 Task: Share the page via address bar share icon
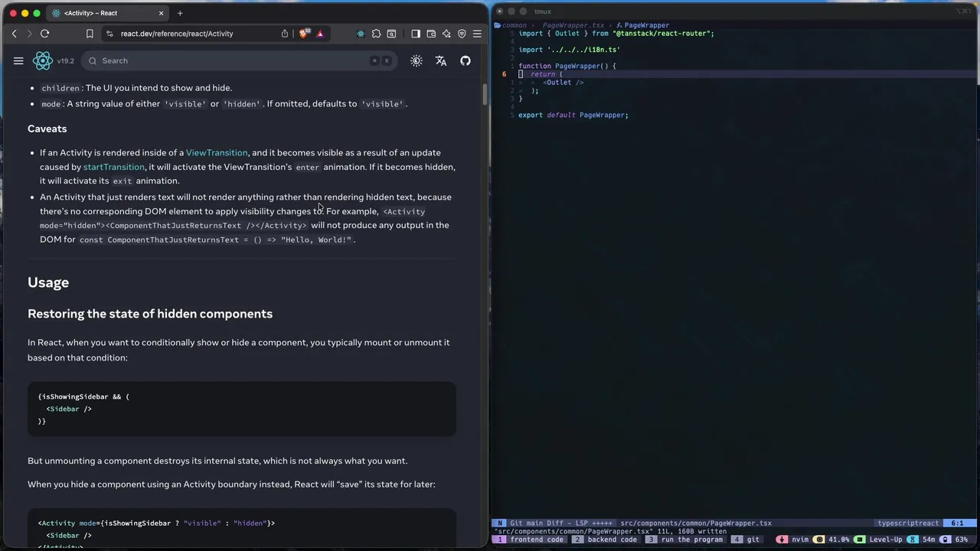285,34
